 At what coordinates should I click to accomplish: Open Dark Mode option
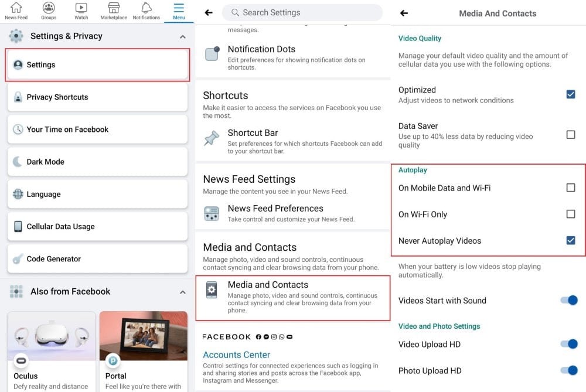coord(97,162)
